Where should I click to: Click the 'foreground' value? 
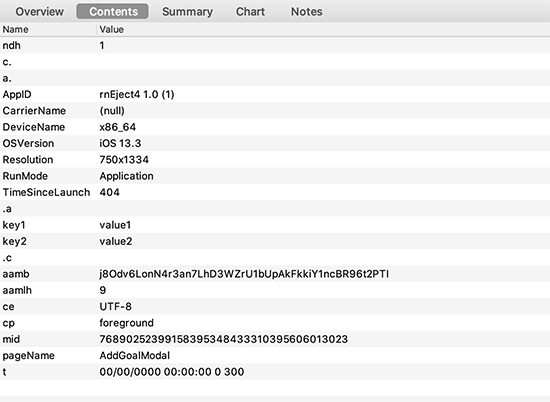[127, 323]
